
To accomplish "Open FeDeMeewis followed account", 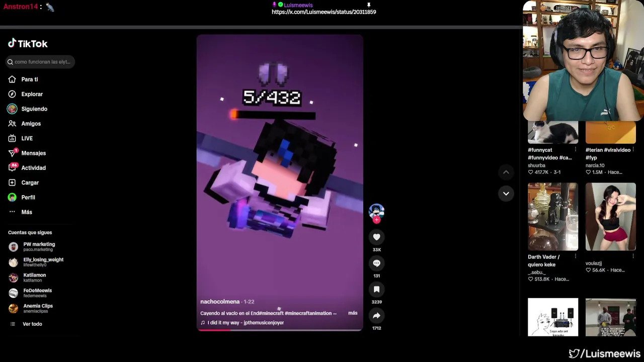I will click(37, 293).
